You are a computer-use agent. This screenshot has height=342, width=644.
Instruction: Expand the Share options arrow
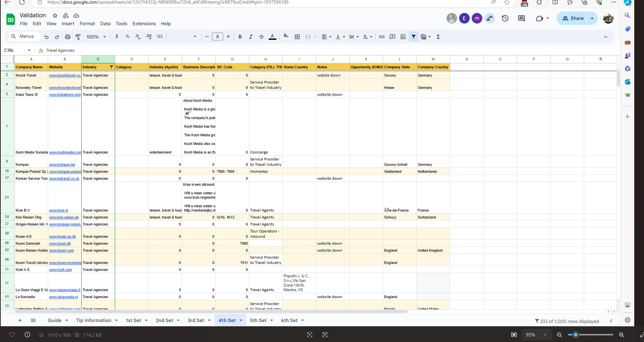pos(592,18)
